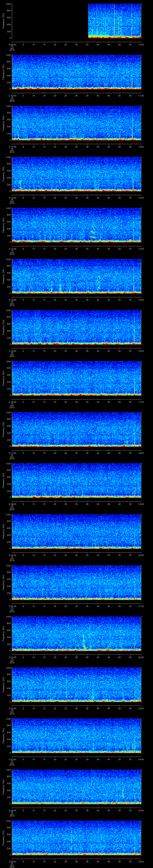Click the 10:00 end label of the first panel

[x=141, y=44]
